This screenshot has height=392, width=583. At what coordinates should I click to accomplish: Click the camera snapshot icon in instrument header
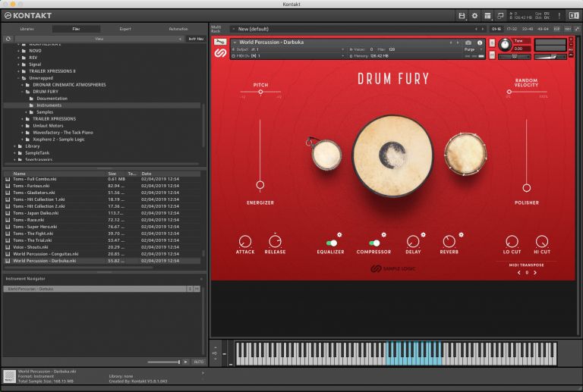[x=468, y=42]
